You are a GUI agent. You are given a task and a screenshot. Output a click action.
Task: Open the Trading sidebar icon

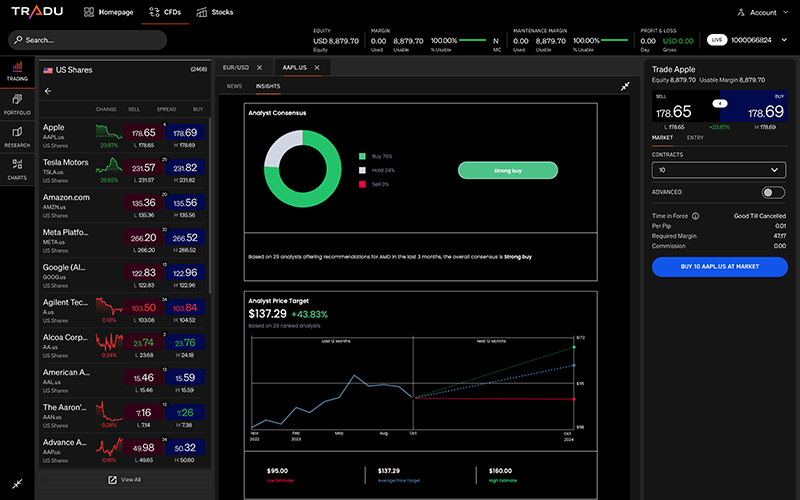(x=17, y=71)
